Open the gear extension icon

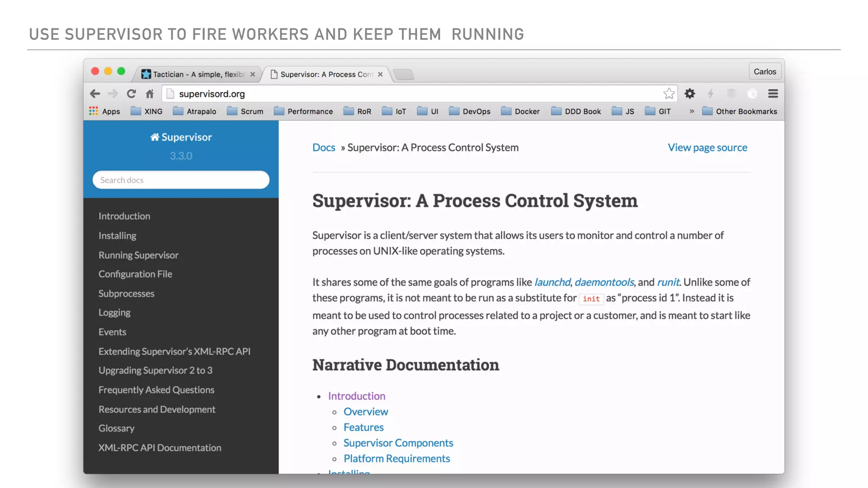pos(690,94)
